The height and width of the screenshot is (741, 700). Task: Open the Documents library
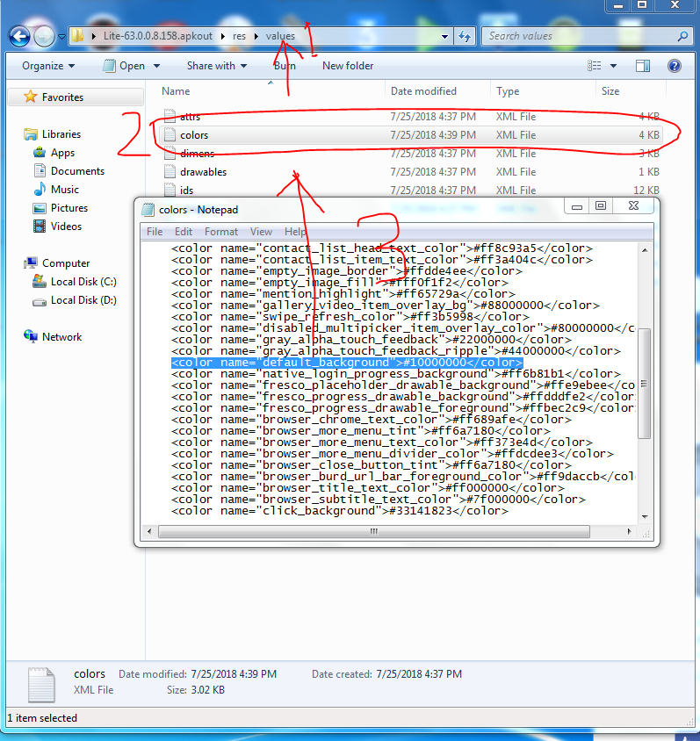(77, 171)
